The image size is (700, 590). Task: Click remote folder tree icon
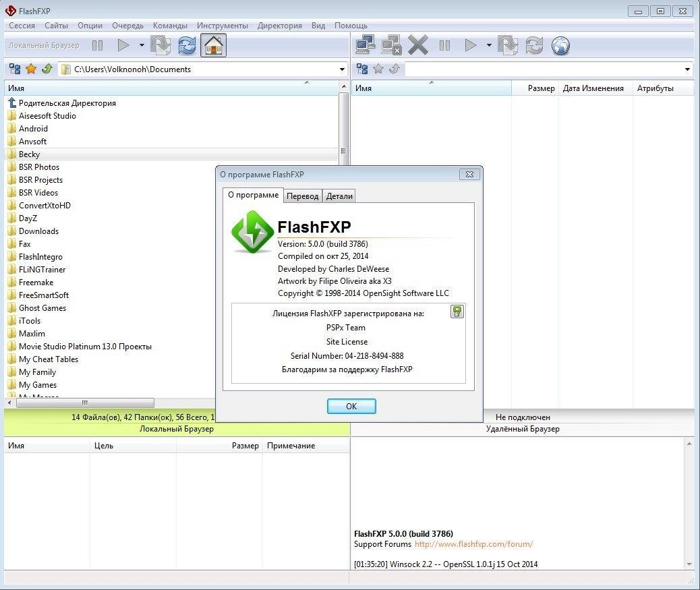point(362,69)
